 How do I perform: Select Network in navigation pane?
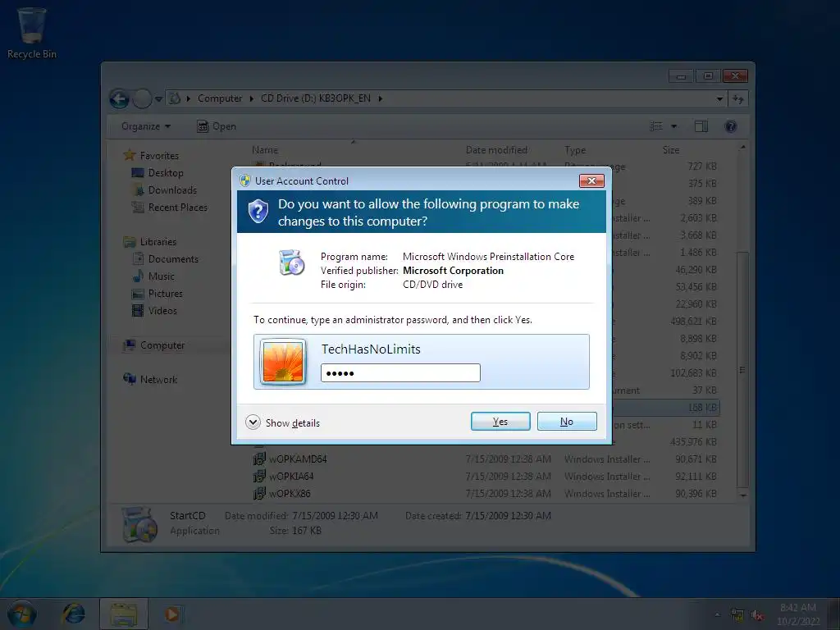tap(150, 379)
